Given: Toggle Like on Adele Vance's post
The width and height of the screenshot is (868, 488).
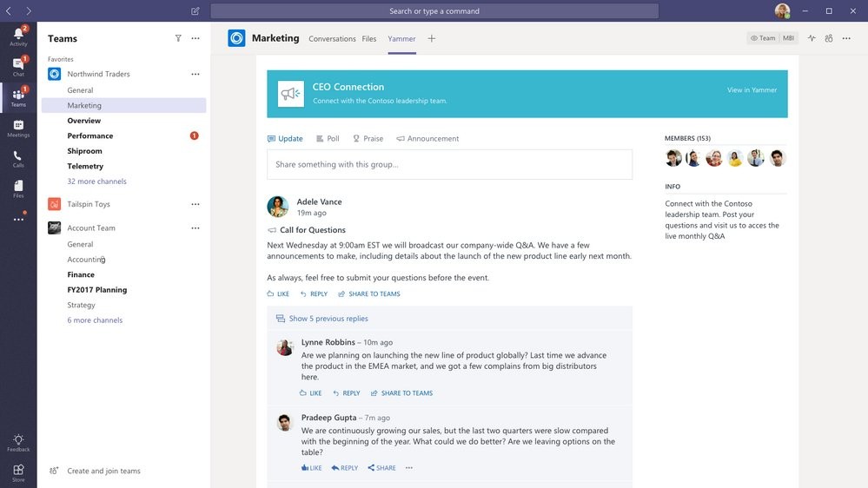Looking at the screenshot, I should [278, 294].
